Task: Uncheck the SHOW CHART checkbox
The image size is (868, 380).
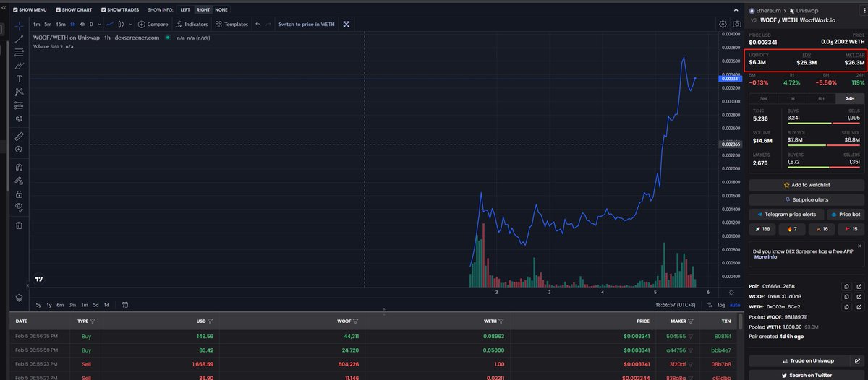Action: click(59, 10)
